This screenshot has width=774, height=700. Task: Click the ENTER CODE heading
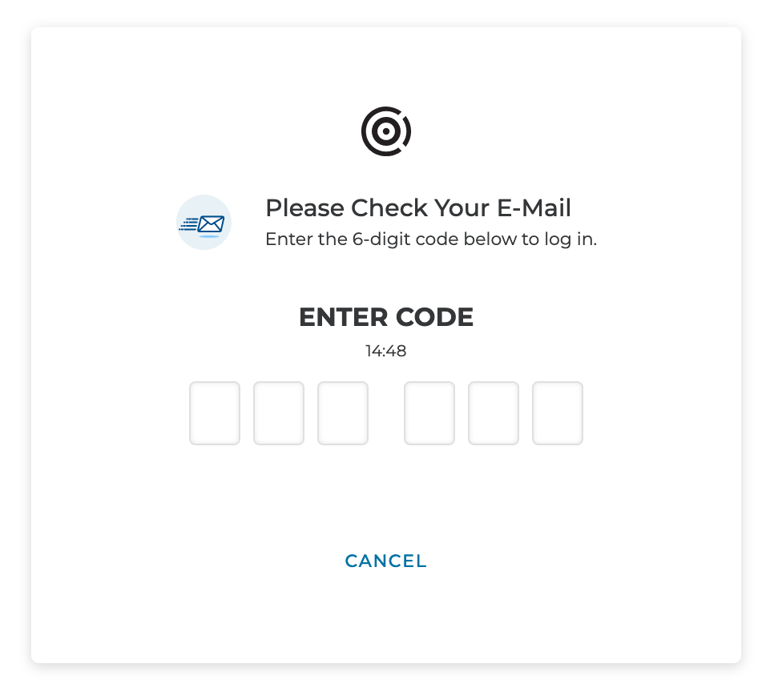point(386,317)
